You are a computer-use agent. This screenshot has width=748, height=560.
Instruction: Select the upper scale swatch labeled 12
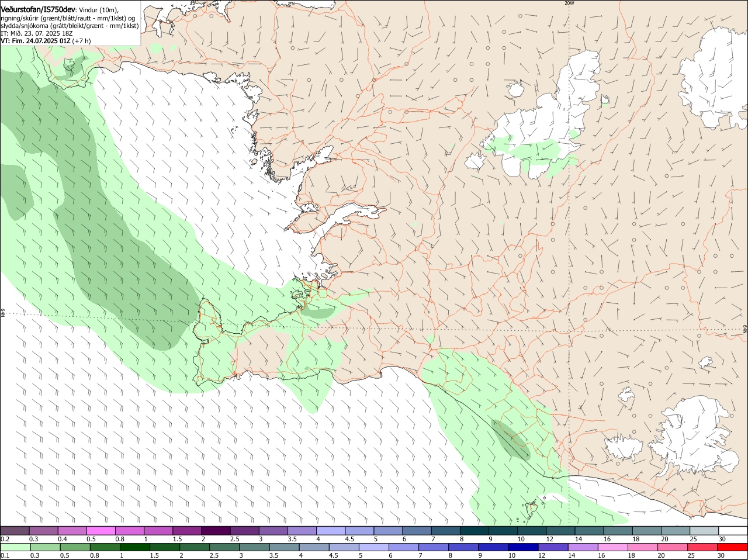pyautogui.click(x=560, y=531)
